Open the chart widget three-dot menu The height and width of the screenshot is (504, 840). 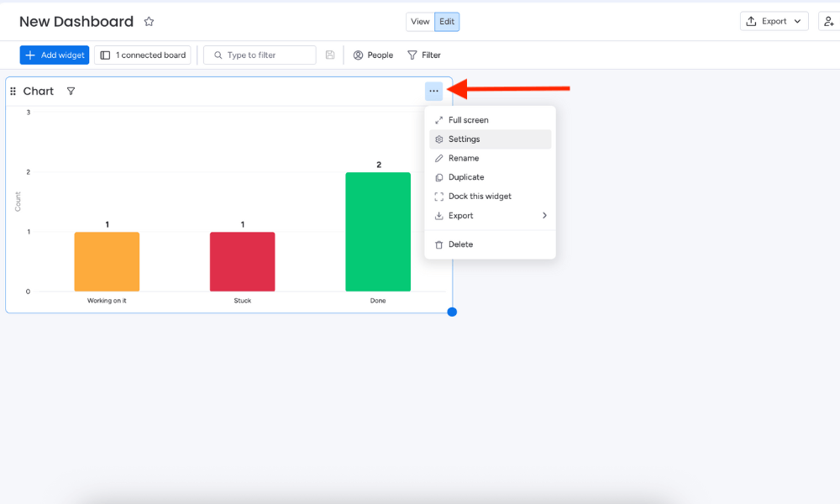[433, 91]
